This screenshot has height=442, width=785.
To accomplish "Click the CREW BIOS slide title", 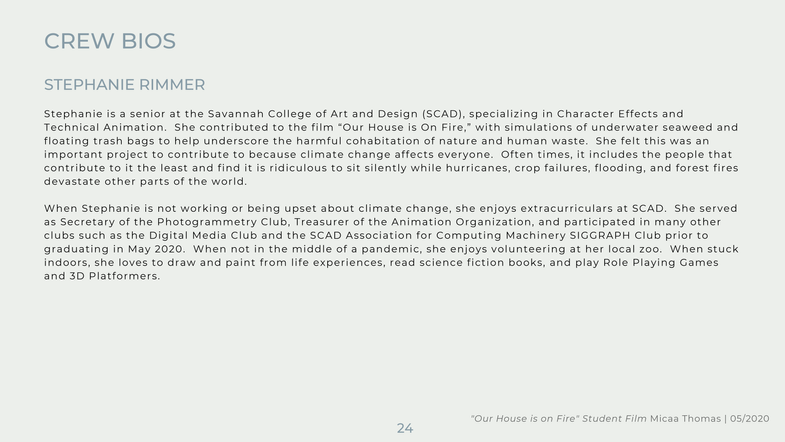I will coord(110,42).
